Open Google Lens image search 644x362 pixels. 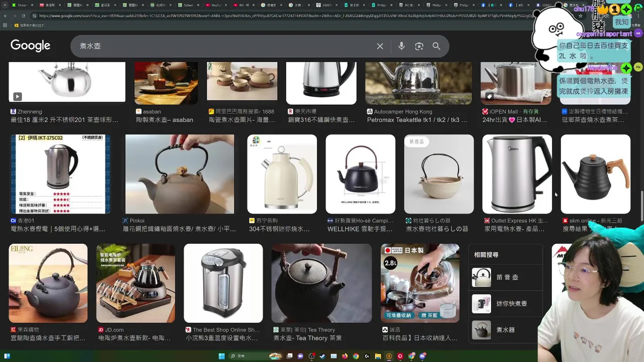coord(419,46)
